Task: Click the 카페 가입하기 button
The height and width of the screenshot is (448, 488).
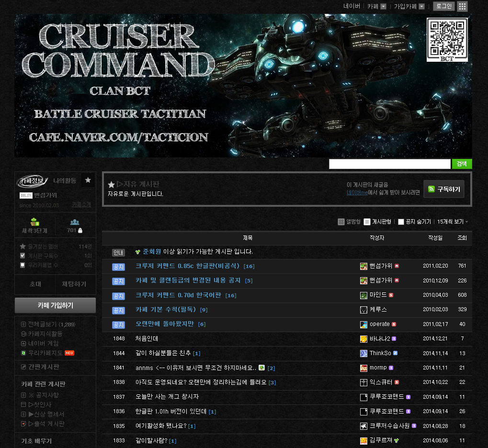Action: click(56, 305)
